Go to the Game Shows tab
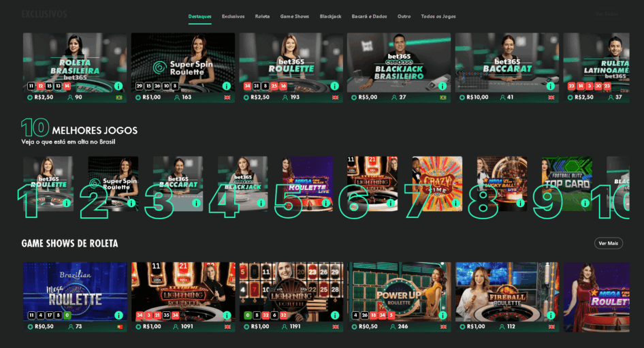644x348 pixels. (x=295, y=16)
